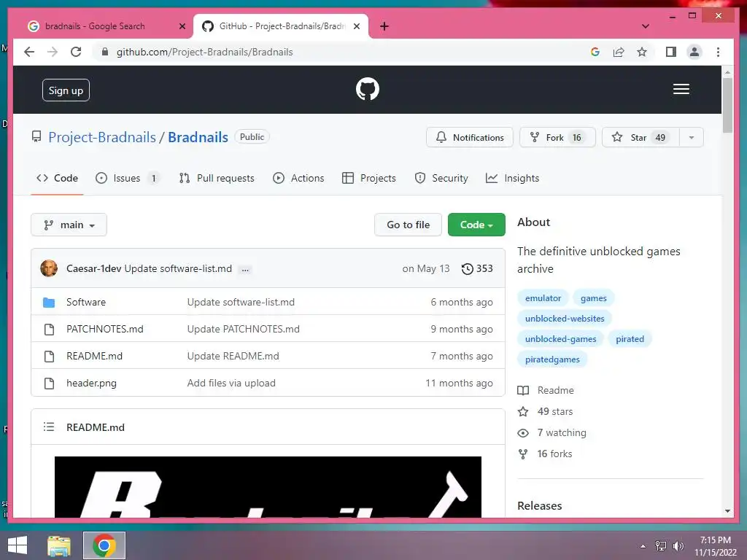The width and height of the screenshot is (747, 560).
Task: Click the share page icon
Action: click(619, 52)
